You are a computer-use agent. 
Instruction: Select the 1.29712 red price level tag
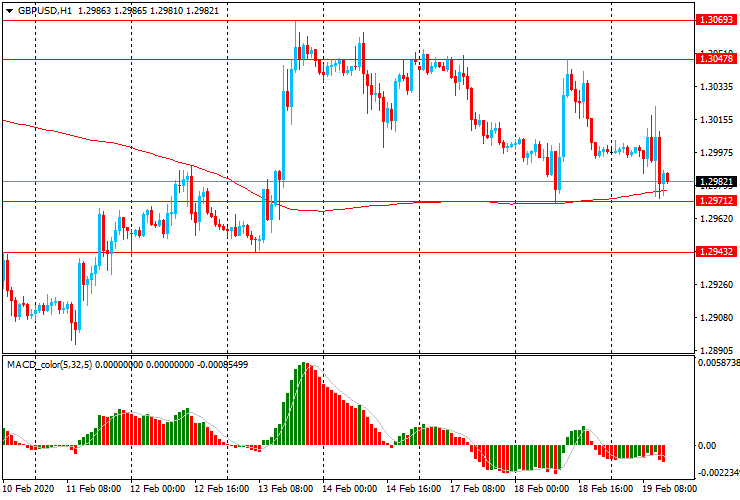tap(717, 201)
